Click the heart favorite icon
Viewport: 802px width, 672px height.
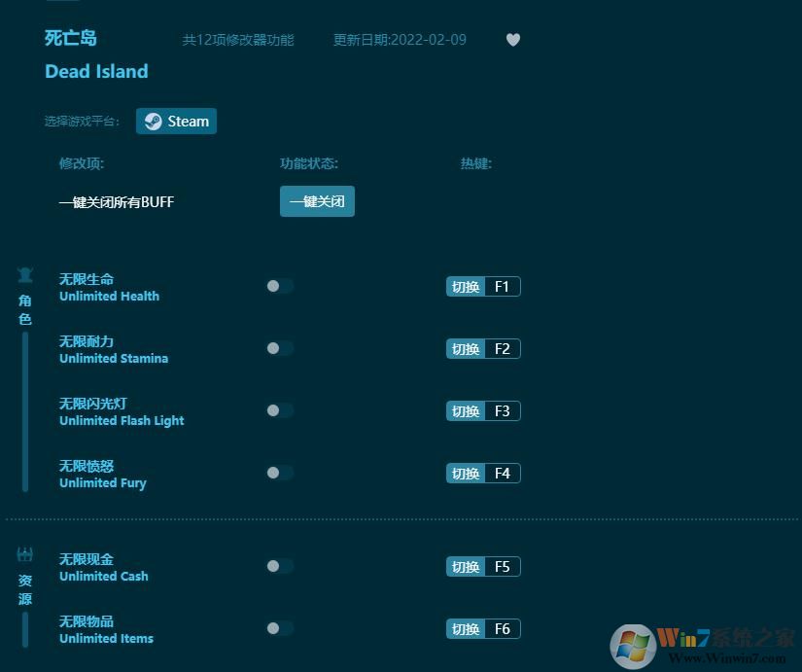pos(513,40)
